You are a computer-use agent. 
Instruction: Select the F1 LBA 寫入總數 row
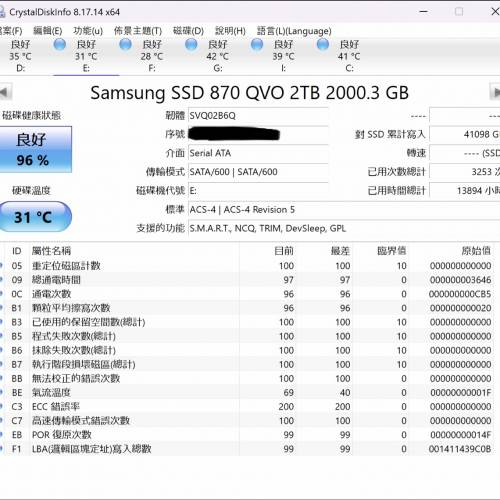[x=247, y=449]
